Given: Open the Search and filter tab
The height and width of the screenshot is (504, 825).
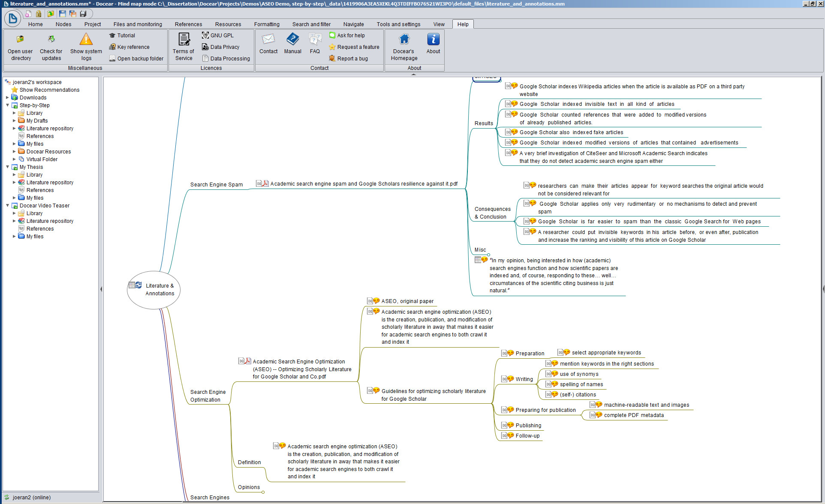Looking at the screenshot, I should click(312, 24).
